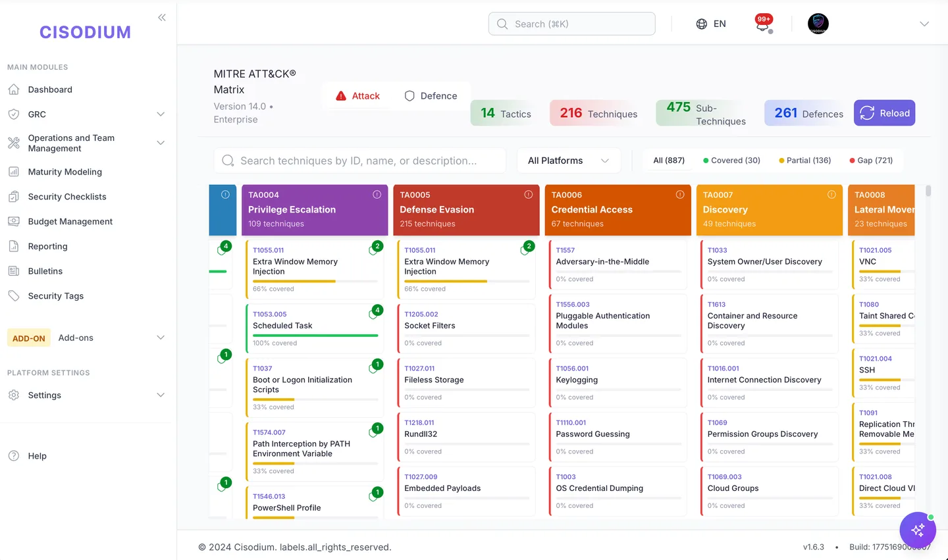Show info for Discovery tactic
This screenshot has height=560, width=948.
pos(831,195)
